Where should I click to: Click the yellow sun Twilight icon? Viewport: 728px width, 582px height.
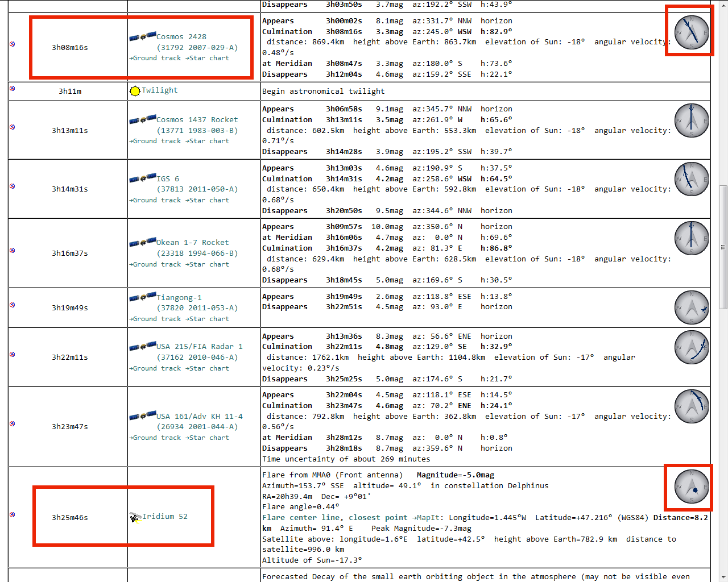pos(135,91)
